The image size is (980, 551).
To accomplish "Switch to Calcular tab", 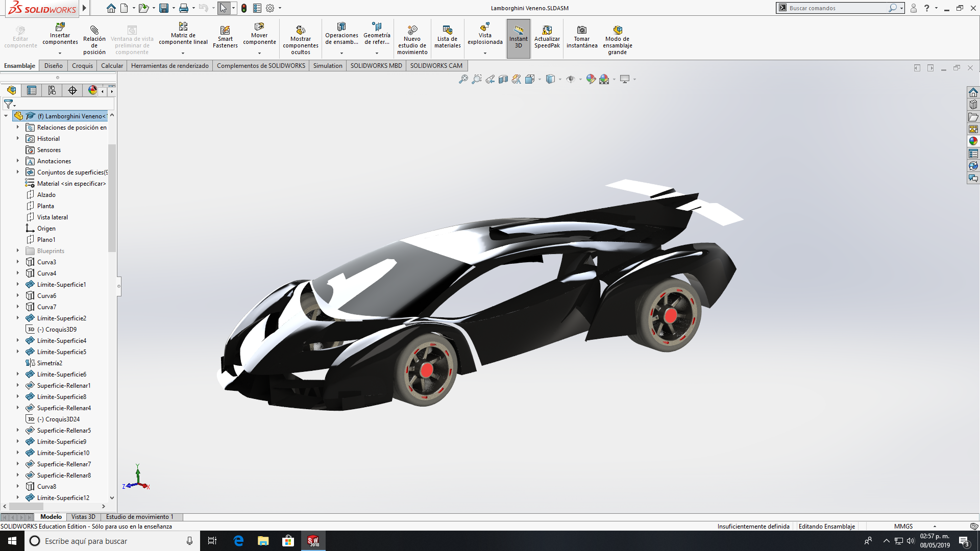I will click(x=112, y=66).
